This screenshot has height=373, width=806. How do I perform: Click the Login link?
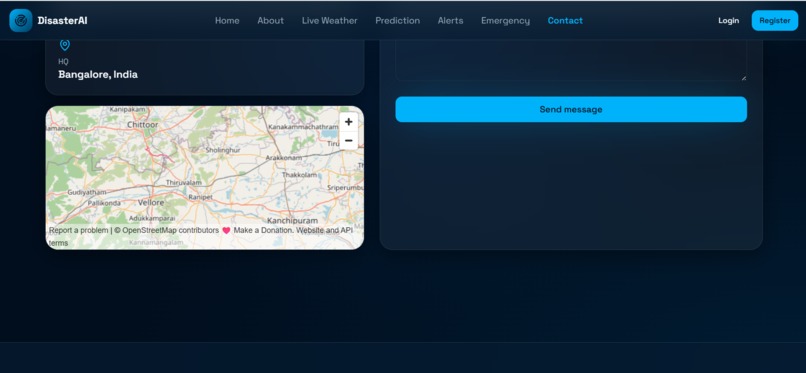coord(728,21)
